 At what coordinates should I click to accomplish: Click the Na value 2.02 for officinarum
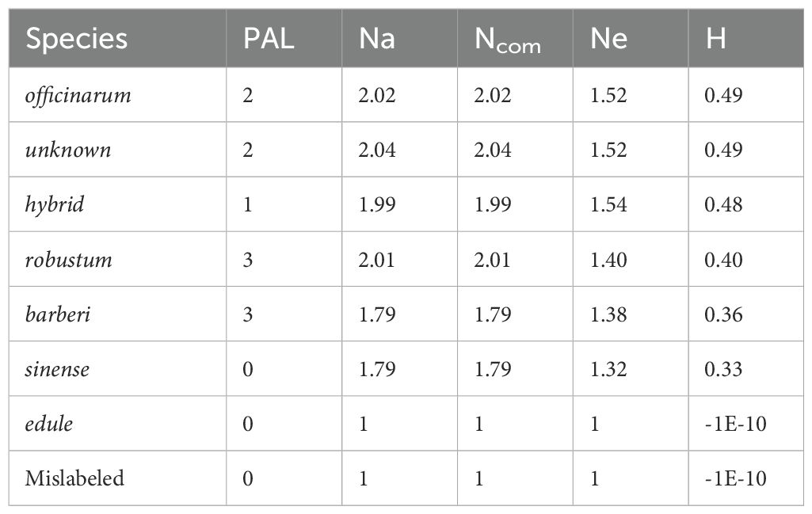(377, 96)
